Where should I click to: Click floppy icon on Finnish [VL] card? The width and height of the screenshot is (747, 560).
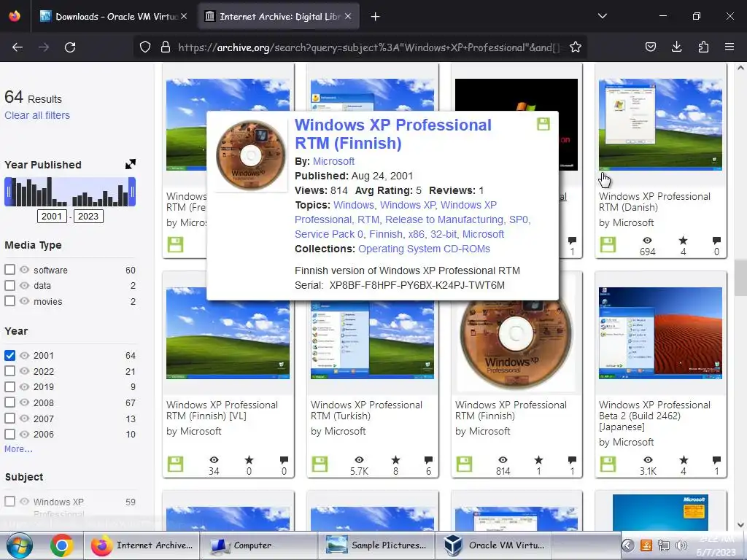pyautogui.click(x=175, y=464)
